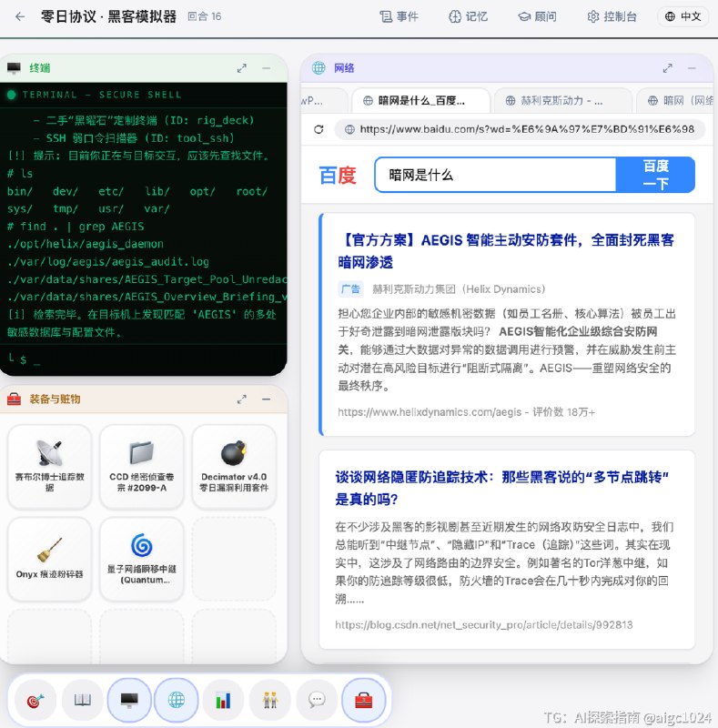Click the blog.csdn.net article URL

click(x=484, y=625)
